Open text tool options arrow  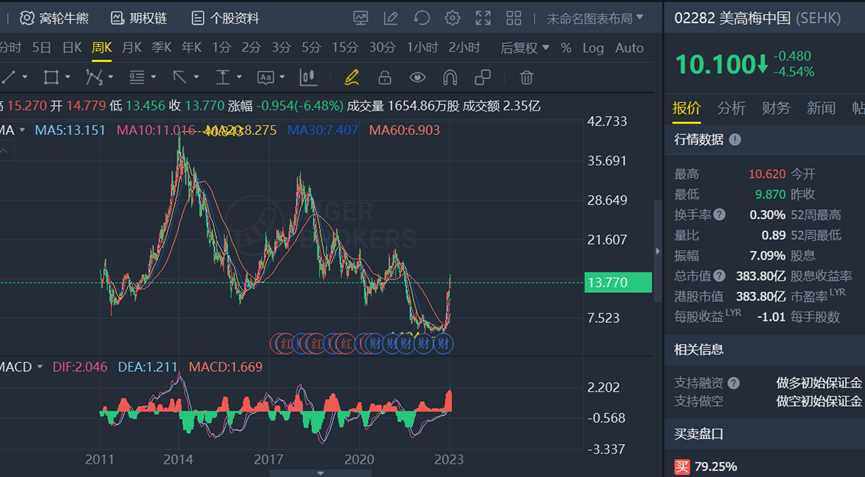pos(282,77)
